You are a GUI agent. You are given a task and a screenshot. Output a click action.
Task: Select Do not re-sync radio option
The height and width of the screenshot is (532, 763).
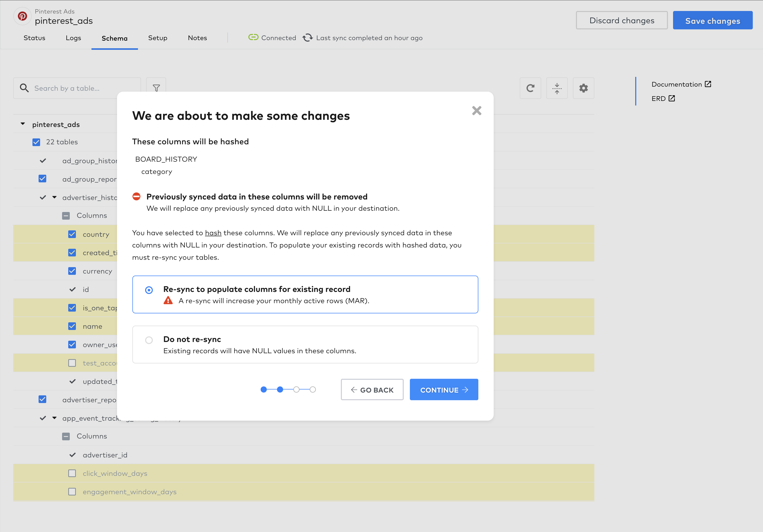tap(149, 340)
